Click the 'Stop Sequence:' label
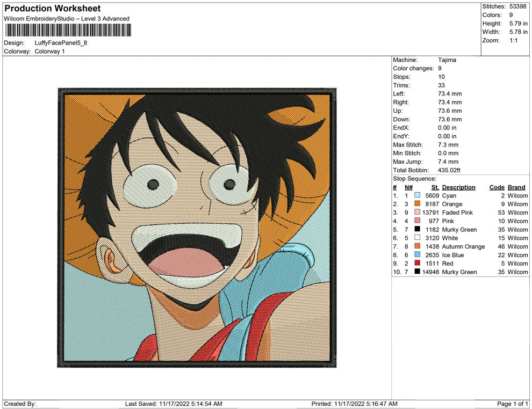 (415, 179)
